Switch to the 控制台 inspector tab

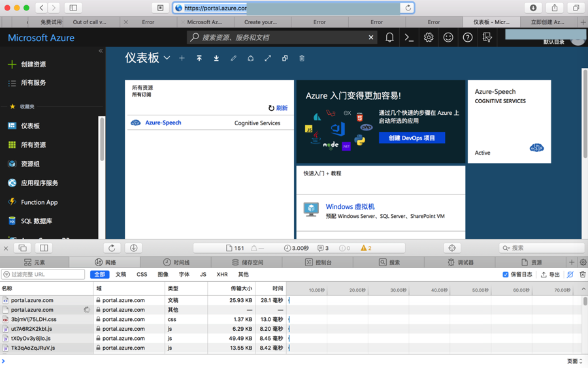[318, 262]
